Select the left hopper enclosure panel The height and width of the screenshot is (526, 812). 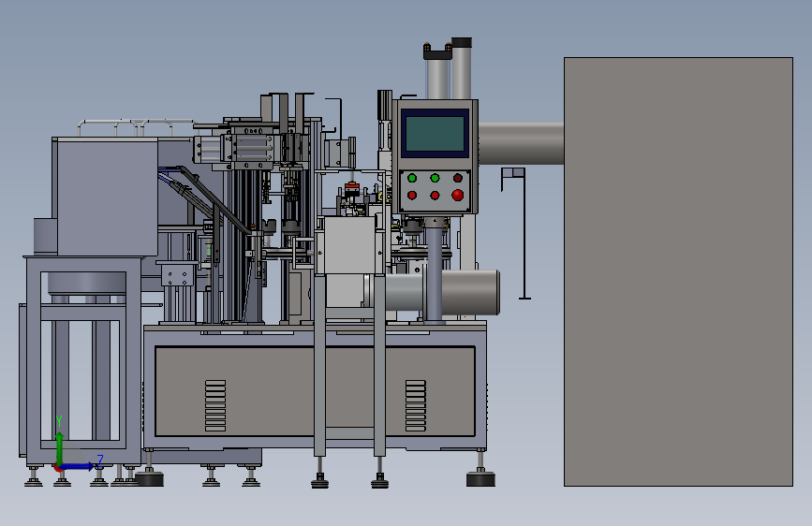107,197
